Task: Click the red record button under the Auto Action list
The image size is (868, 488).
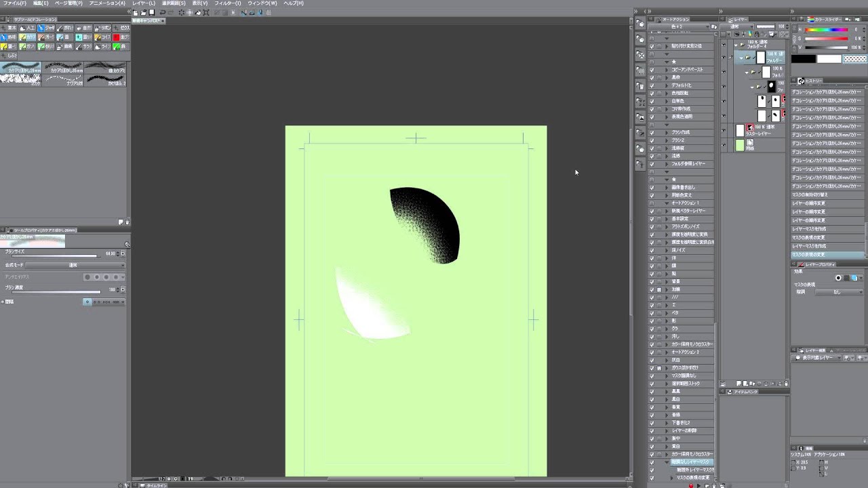Action: pos(691,485)
